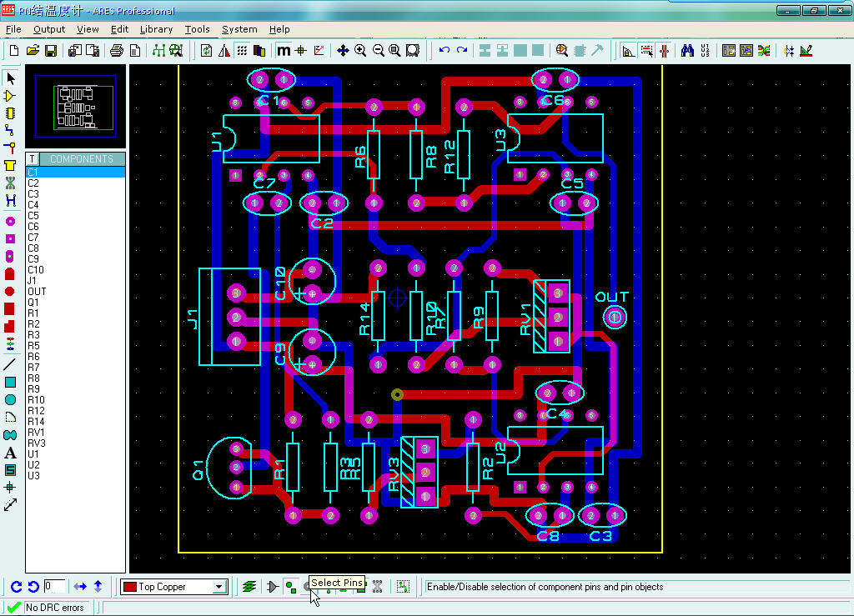Screen dimensions: 854x616
Task: Open the automatic name generator U1 U2 U3
Action: pyautogui.click(x=706, y=51)
